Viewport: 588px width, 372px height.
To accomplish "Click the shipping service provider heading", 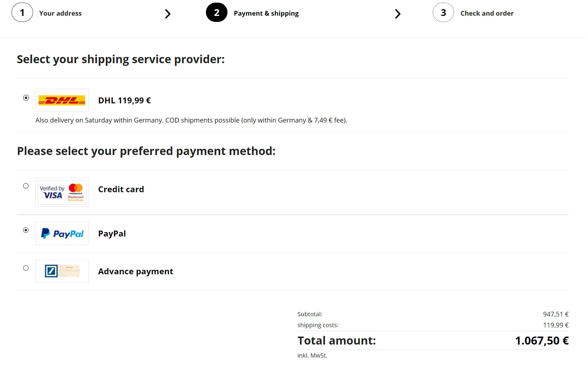I will [x=121, y=59].
